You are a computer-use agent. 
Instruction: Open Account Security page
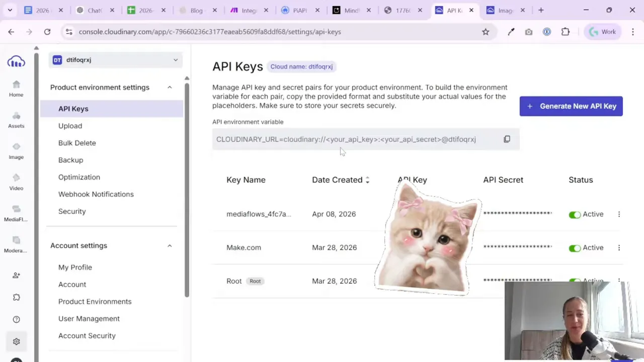pos(87,336)
